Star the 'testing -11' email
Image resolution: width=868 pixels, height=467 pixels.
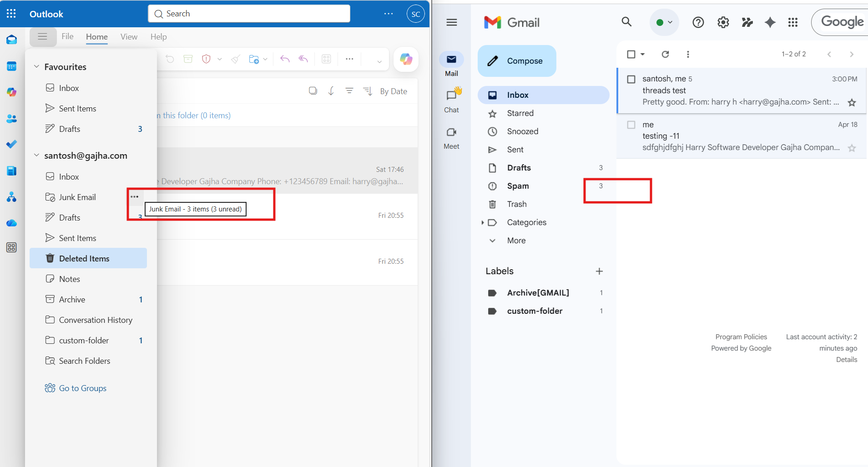(852, 148)
